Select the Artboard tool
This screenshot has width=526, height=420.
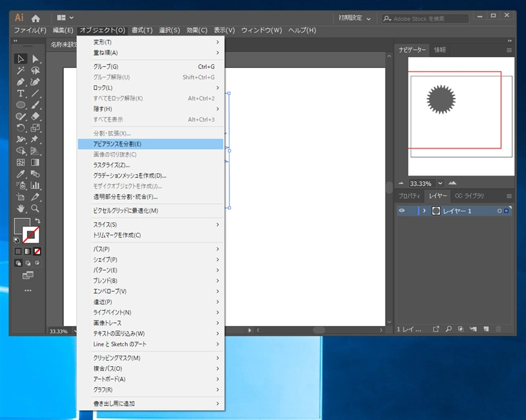pyautogui.click(x=20, y=197)
